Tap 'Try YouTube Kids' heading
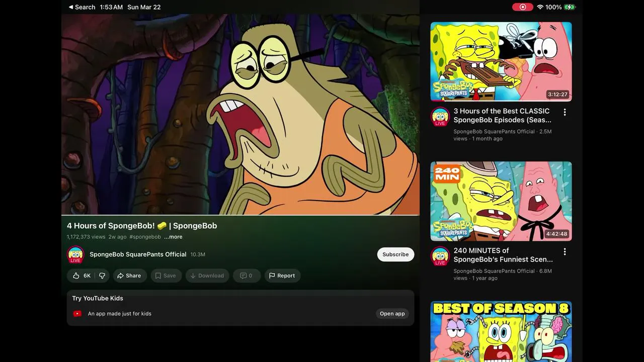The width and height of the screenshot is (644, 362). pyautogui.click(x=98, y=298)
